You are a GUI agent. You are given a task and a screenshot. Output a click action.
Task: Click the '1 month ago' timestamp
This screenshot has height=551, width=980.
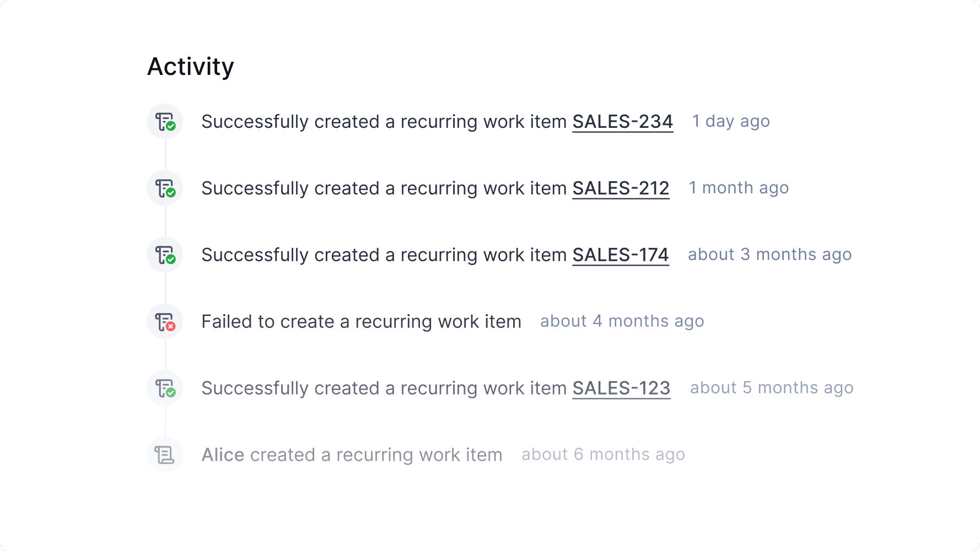[739, 188]
